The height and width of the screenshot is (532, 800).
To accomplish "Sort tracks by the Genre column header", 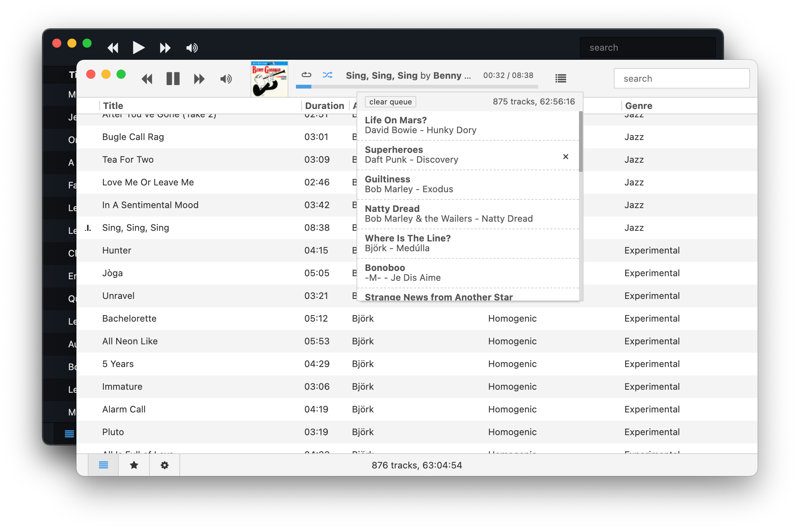I will point(638,106).
